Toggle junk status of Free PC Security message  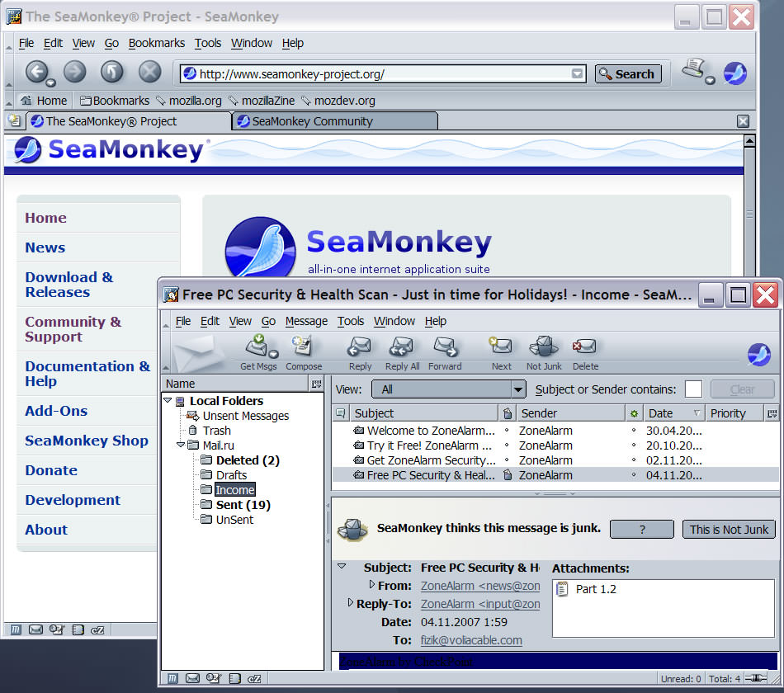(508, 475)
